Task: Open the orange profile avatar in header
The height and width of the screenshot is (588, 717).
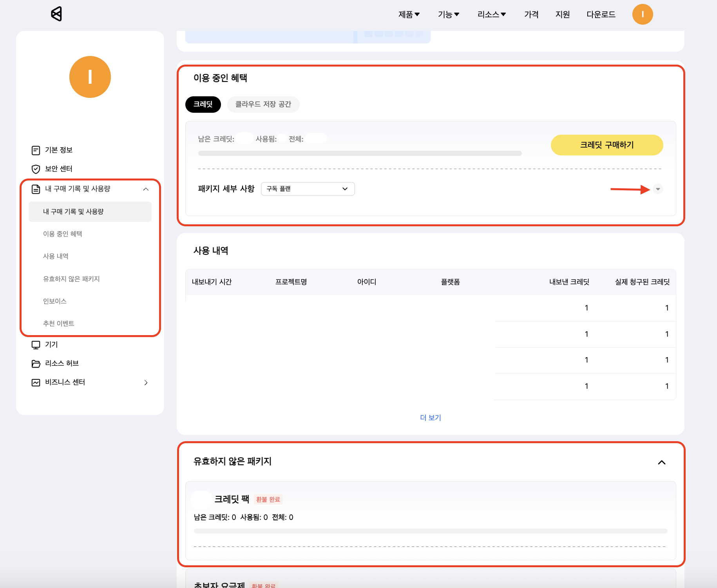Action: pos(642,14)
